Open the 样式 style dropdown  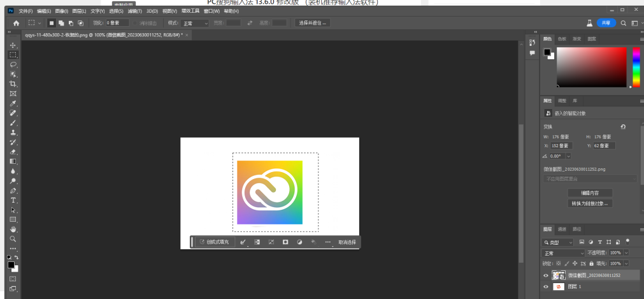pyautogui.click(x=195, y=24)
